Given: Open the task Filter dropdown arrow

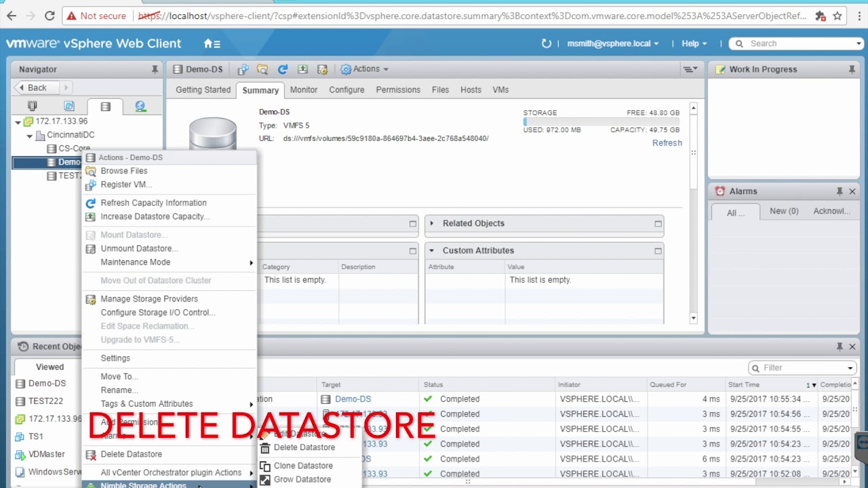Looking at the screenshot, I should click(x=850, y=368).
